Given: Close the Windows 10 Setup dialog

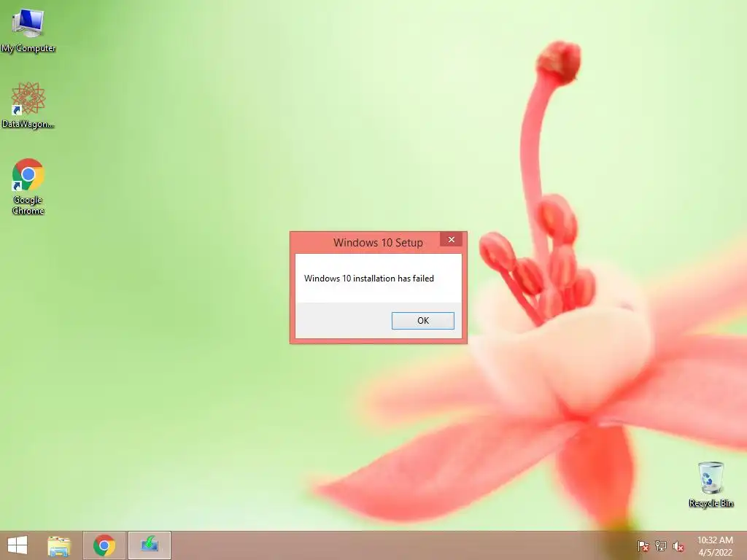Looking at the screenshot, I should click(x=451, y=239).
